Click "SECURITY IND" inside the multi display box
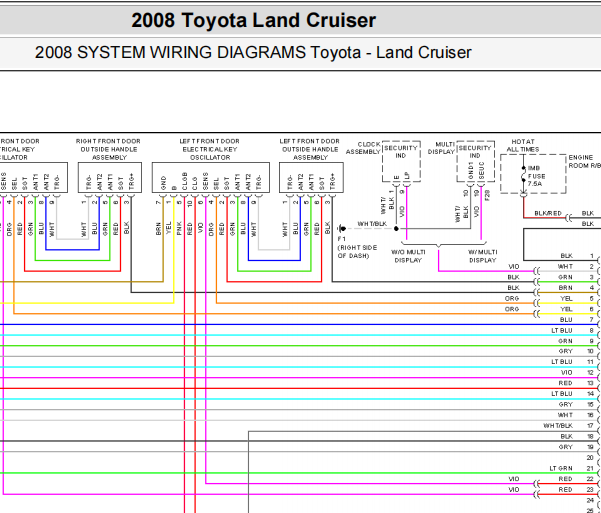The width and height of the screenshot is (601, 513). [475, 152]
